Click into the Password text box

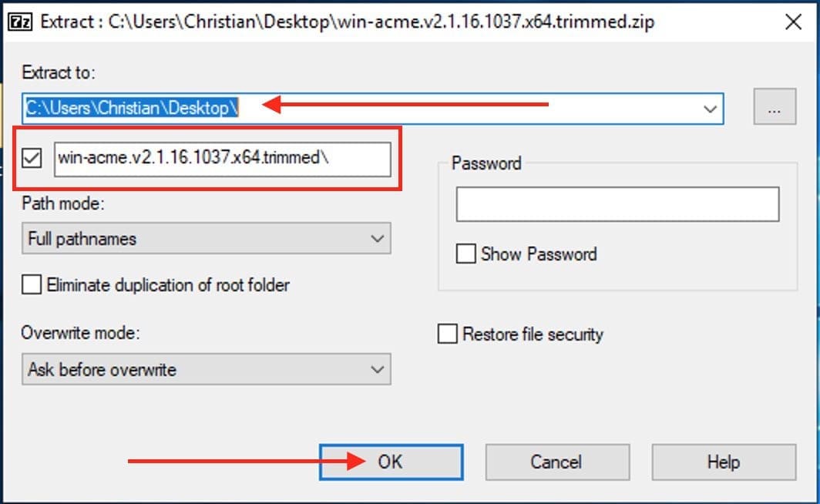[x=617, y=205]
